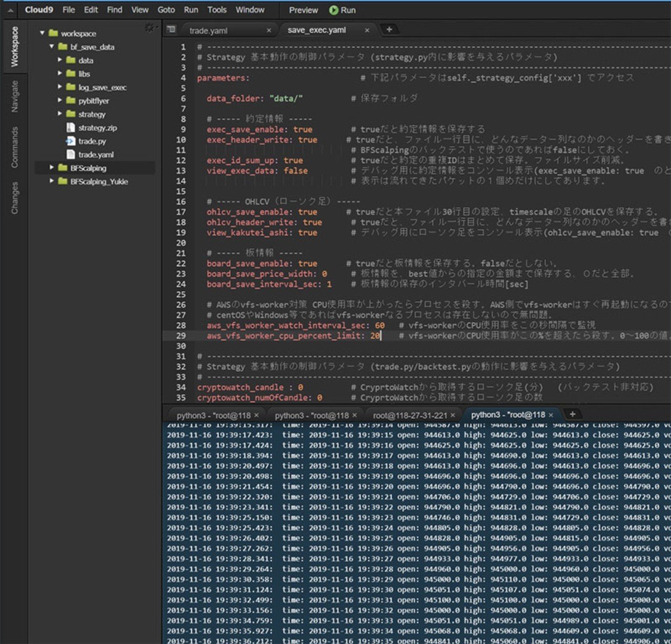Screen dimensions: 671x644
Task: Collapse the workspace root folder
Action: [42, 33]
